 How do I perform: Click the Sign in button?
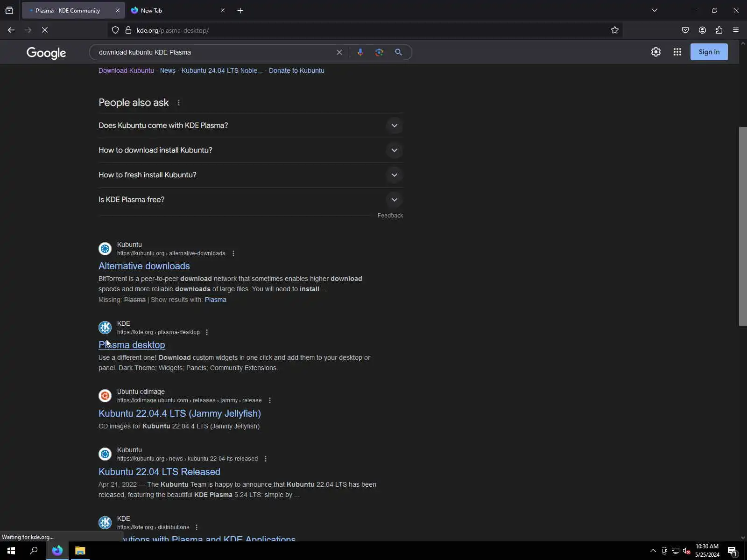(x=709, y=52)
